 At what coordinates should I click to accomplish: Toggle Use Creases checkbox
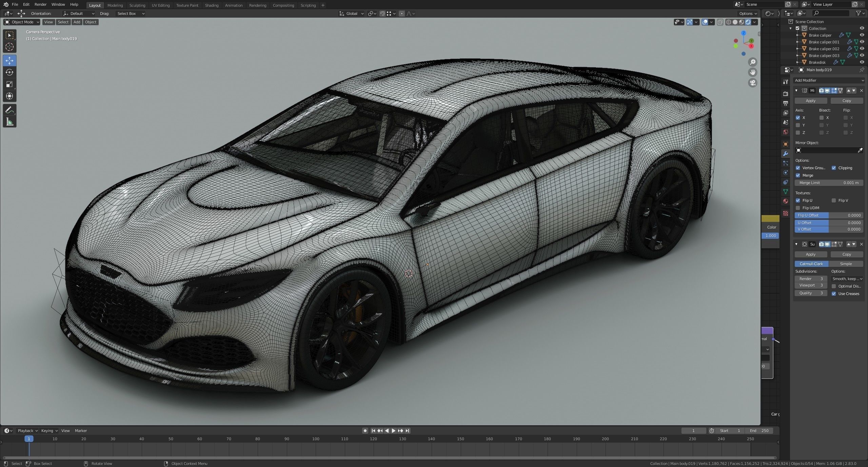click(834, 294)
